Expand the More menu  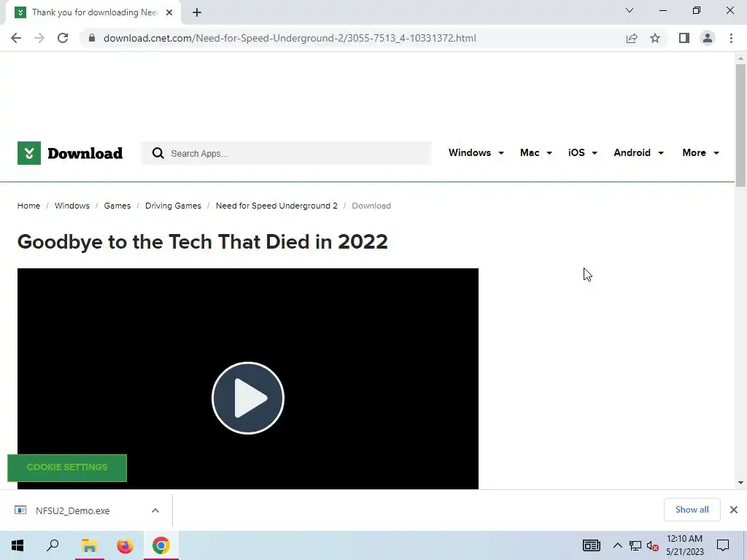pyautogui.click(x=700, y=153)
